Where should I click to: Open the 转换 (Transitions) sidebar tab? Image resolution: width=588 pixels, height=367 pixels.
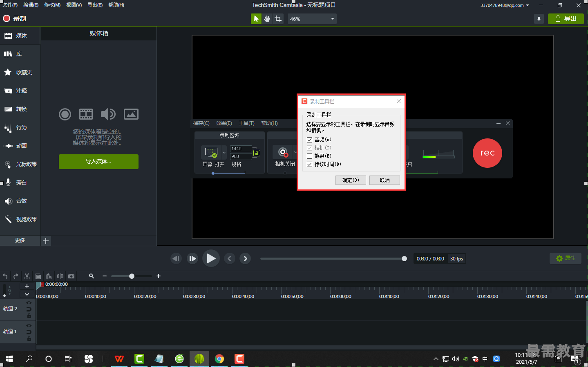pos(20,109)
